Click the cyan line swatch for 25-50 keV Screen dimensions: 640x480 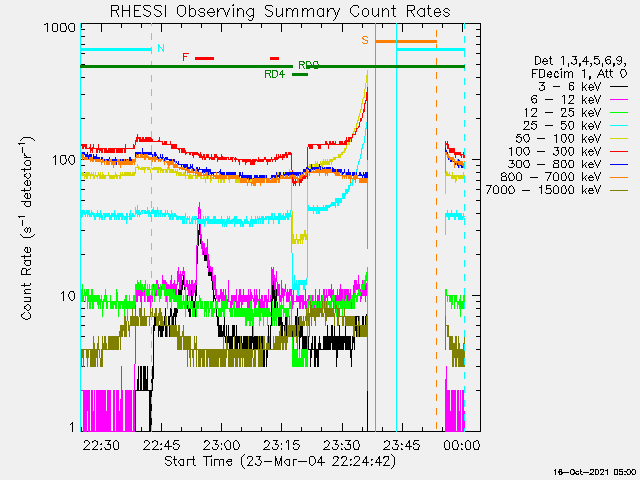(x=619, y=126)
